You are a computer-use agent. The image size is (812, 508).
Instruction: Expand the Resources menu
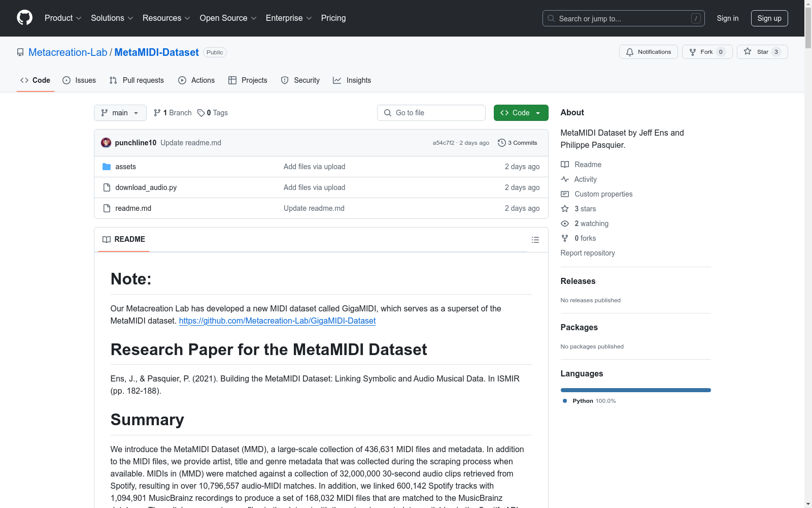pyautogui.click(x=166, y=18)
